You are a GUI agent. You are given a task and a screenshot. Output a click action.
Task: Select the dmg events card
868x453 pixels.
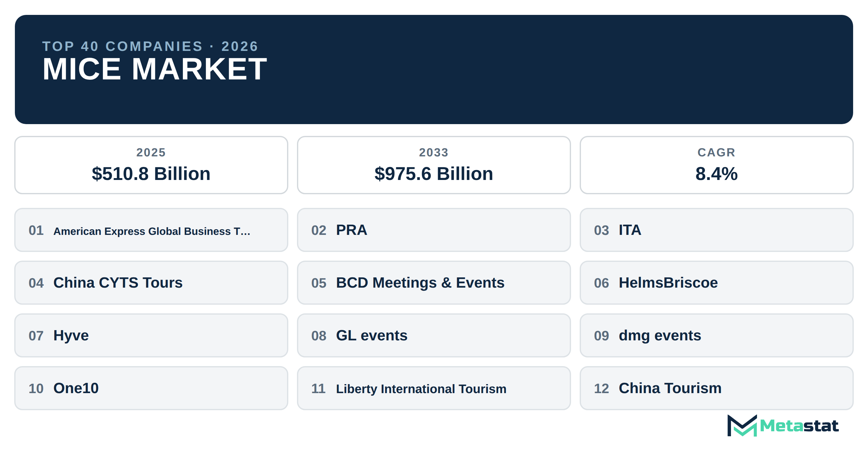point(716,336)
